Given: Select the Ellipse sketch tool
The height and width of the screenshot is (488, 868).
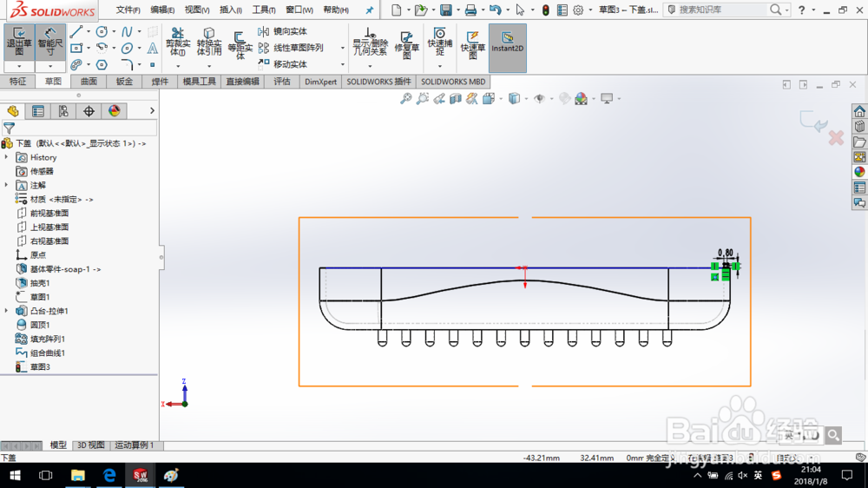Looking at the screenshot, I should 127,48.
